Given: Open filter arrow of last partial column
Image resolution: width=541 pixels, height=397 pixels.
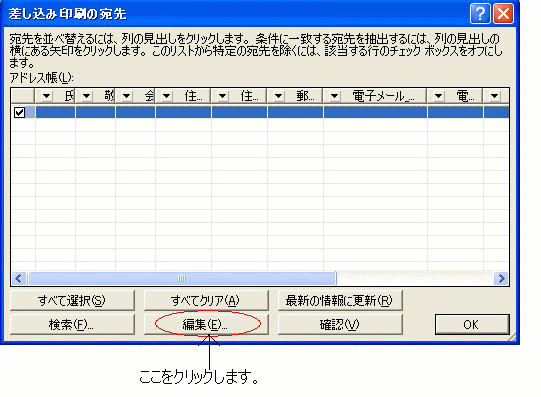Looking at the screenshot, I should (494, 96).
